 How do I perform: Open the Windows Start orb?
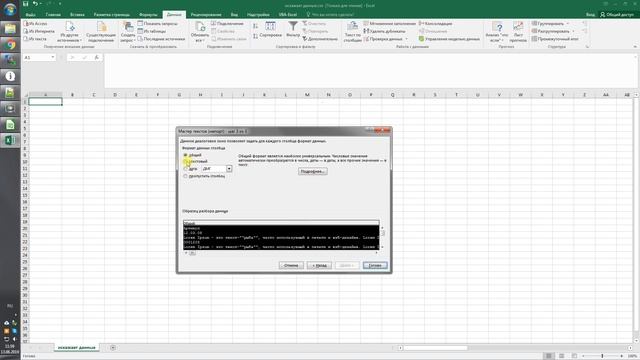click(10, 9)
